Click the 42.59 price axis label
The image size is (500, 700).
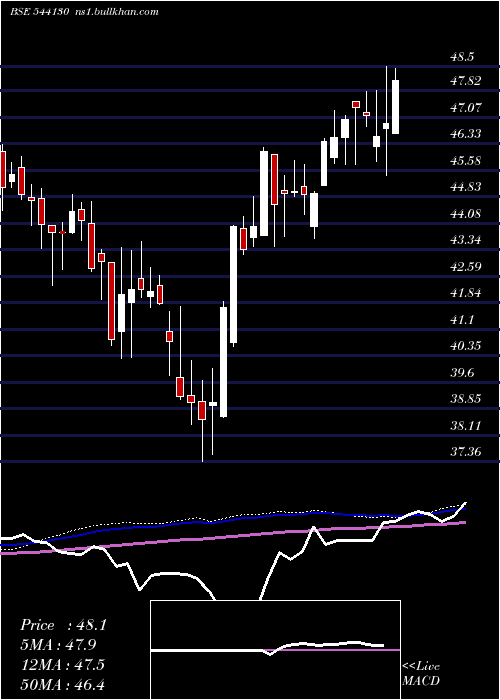coord(466,267)
